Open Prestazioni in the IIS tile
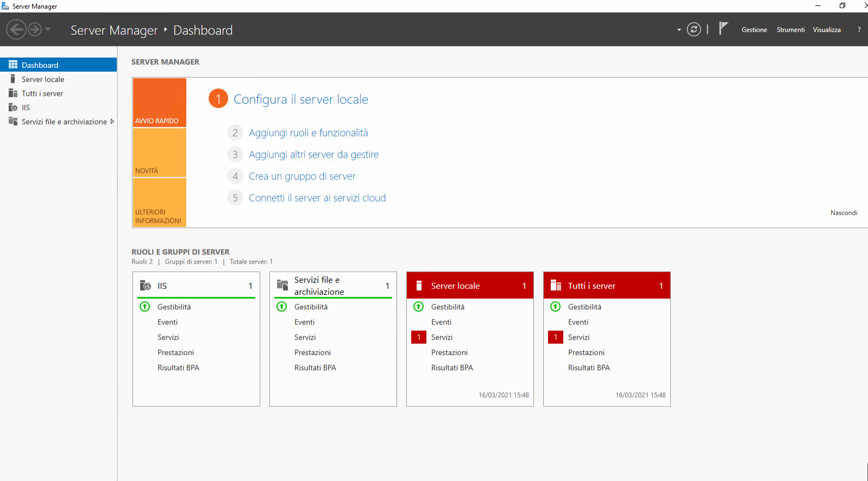 (x=175, y=353)
